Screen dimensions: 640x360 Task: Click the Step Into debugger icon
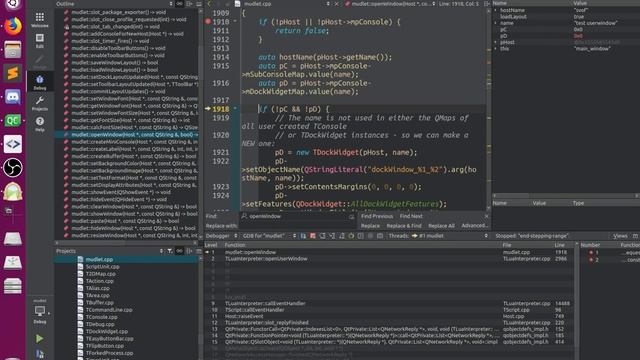click(x=332, y=236)
